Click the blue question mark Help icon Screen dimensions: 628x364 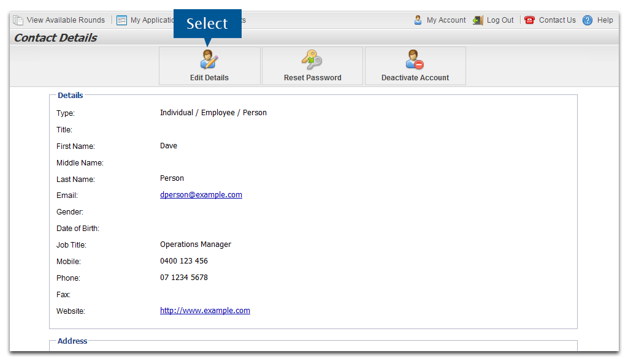pos(588,20)
